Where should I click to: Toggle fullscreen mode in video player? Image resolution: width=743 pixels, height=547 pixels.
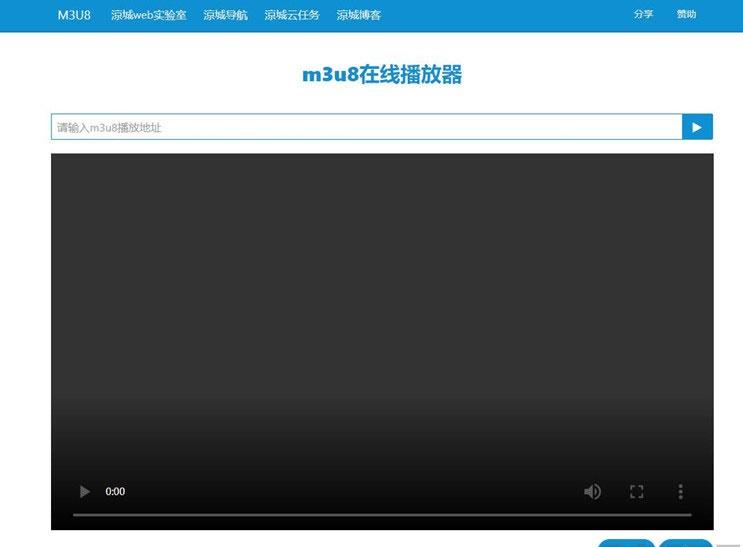pos(636,492)
